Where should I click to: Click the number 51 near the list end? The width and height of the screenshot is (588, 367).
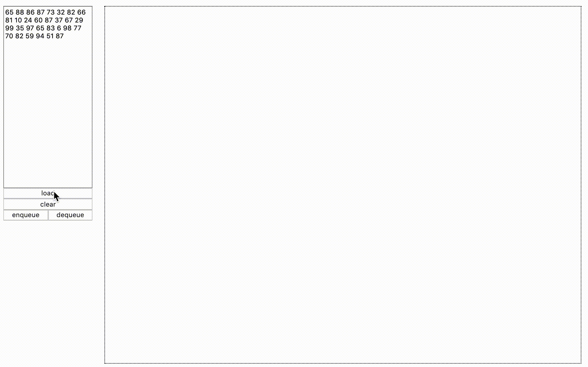click(50, 36)
